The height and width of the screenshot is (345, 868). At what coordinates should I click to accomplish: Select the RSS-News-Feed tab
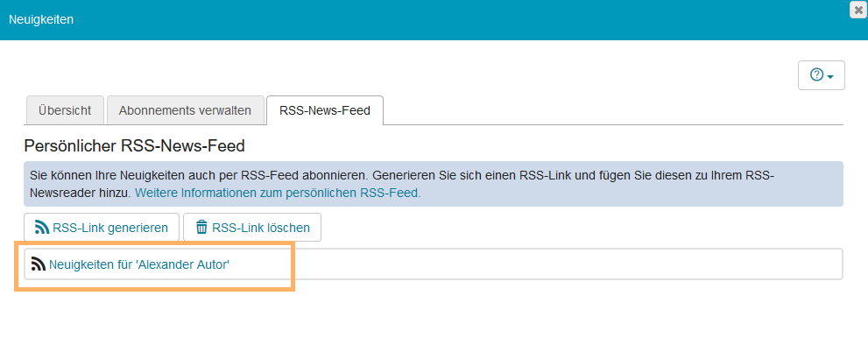325,110
